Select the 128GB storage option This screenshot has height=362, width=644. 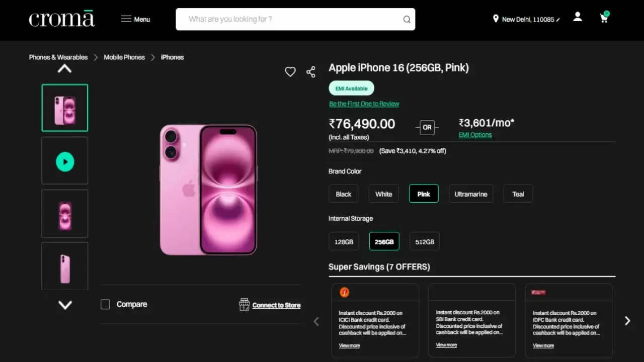(344, 241)
